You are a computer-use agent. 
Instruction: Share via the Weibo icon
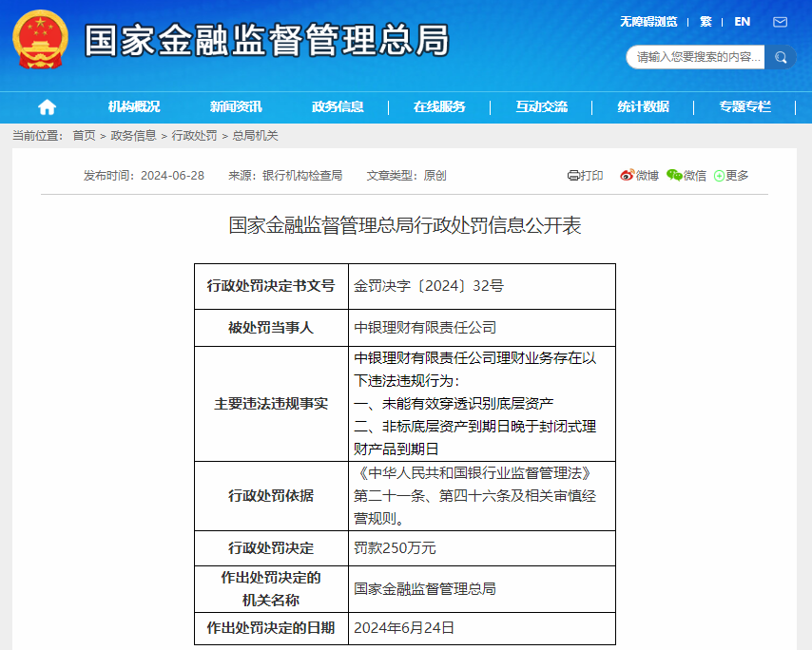627,176
